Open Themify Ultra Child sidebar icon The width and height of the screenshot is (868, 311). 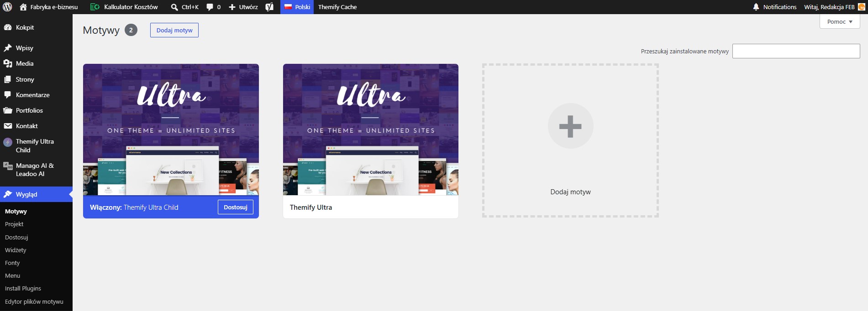click(8, 142)
